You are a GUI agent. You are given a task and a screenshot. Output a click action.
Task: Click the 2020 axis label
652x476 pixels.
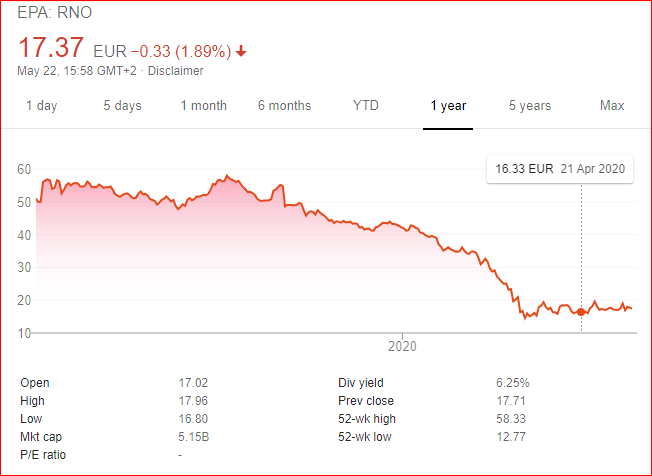[401, 346]
